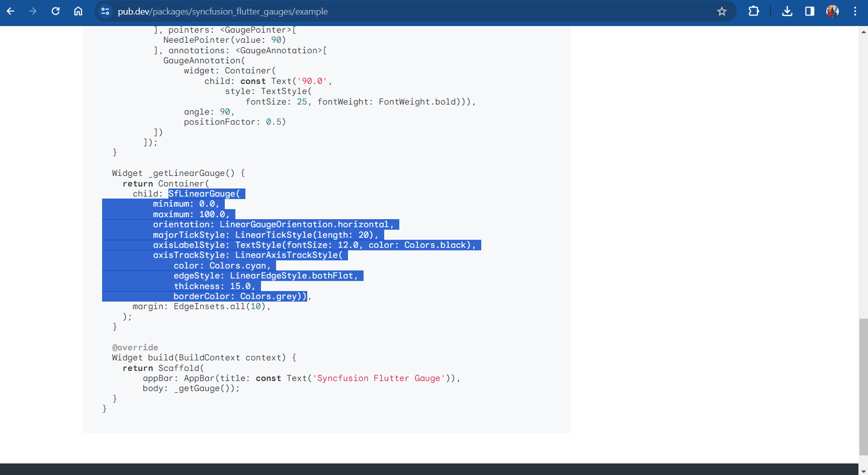Go forward to the next page
The image size is (868, 475).
(33, 11)
